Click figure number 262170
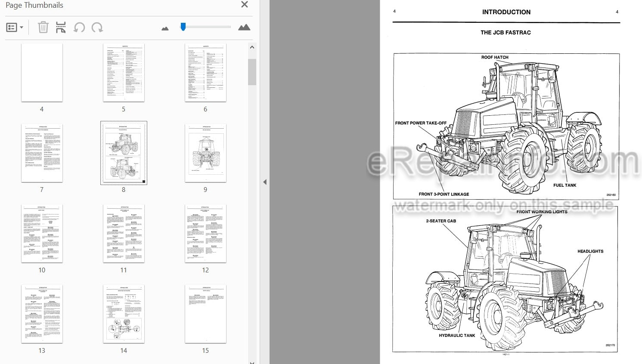The height and width of the screenshot is (364, 642). [610, 345]
